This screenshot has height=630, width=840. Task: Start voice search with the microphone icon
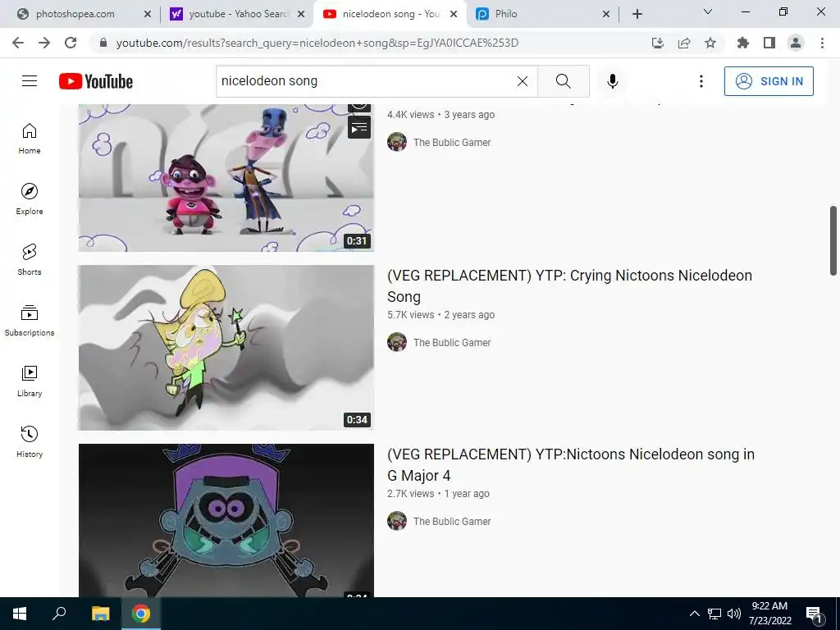(x=613, y=81)
